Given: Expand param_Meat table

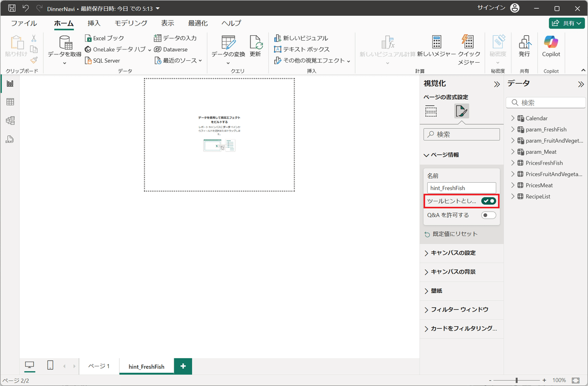Looking at the screenshot, I should 513,152.
